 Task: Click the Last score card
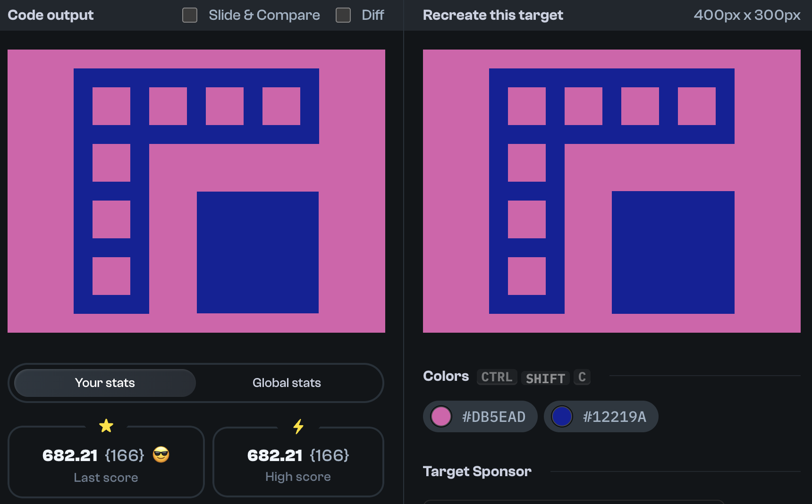[x=106, y=462]
